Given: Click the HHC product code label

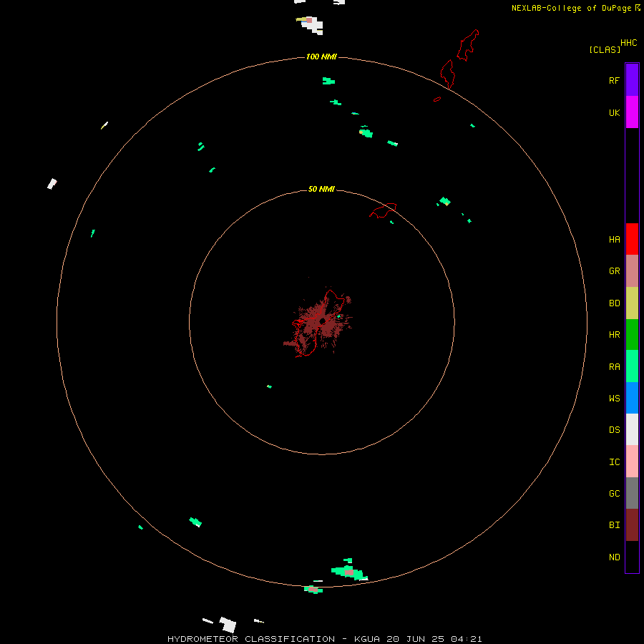Looking at the screenshot, I should pos(628,43).
